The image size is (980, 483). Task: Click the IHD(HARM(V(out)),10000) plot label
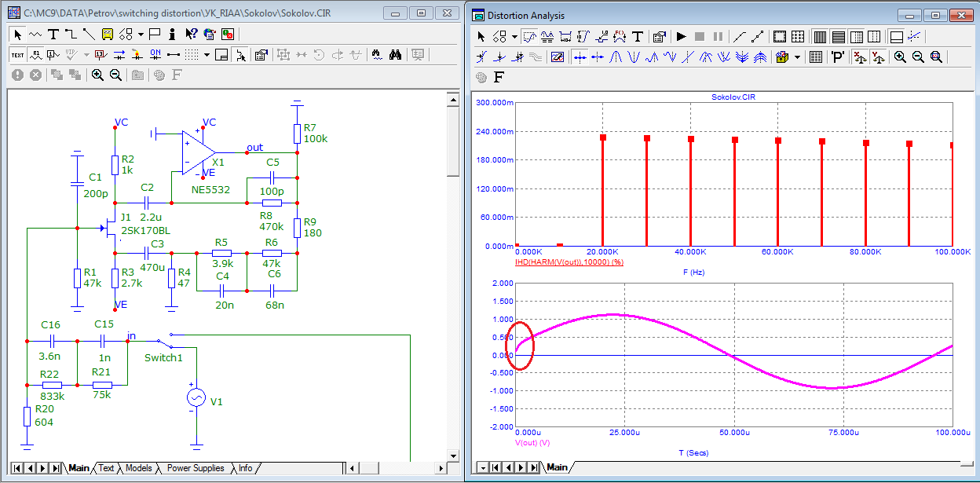point(569,262)
